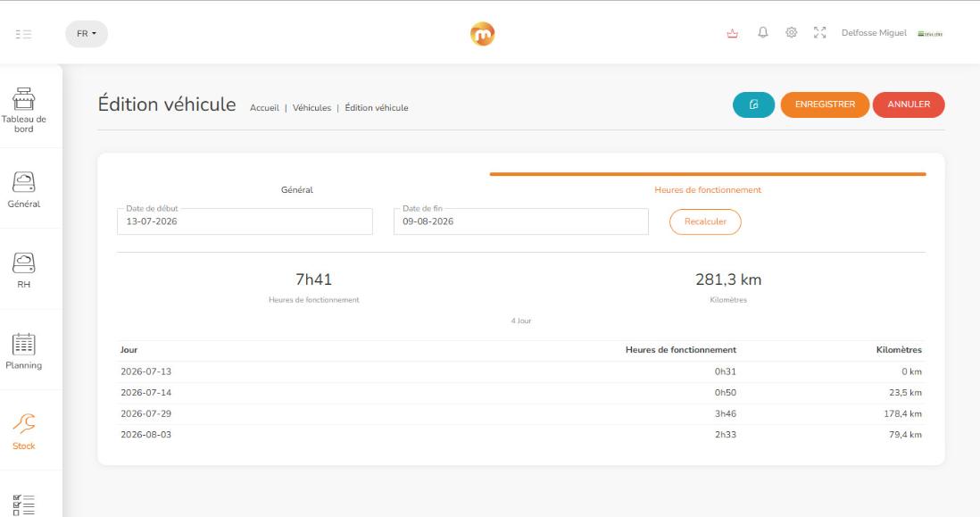Open RH section in sidebar
The width and height of the screenshot is (980, 517).
tap(24, 270)
